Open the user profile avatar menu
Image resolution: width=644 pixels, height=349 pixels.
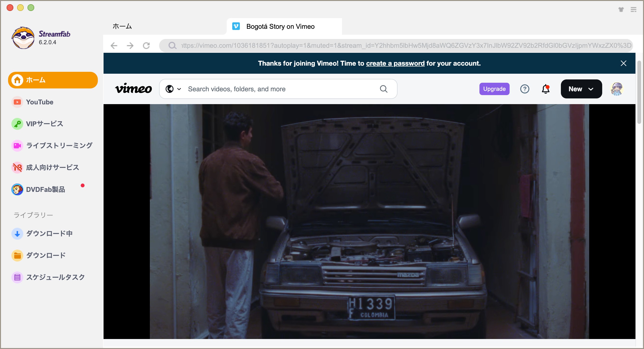point(617,89)
